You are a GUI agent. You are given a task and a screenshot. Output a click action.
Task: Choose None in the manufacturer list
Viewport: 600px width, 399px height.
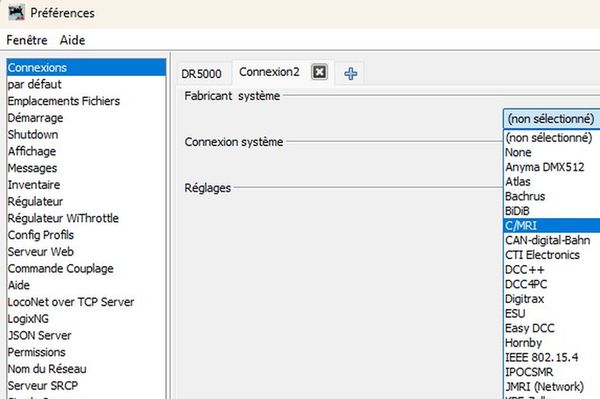[551, 152]
